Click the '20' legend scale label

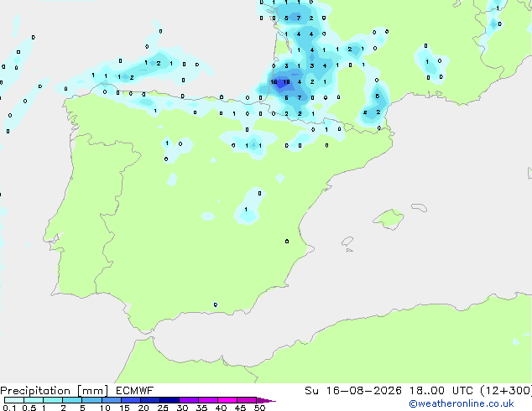[x=143, y=408]
